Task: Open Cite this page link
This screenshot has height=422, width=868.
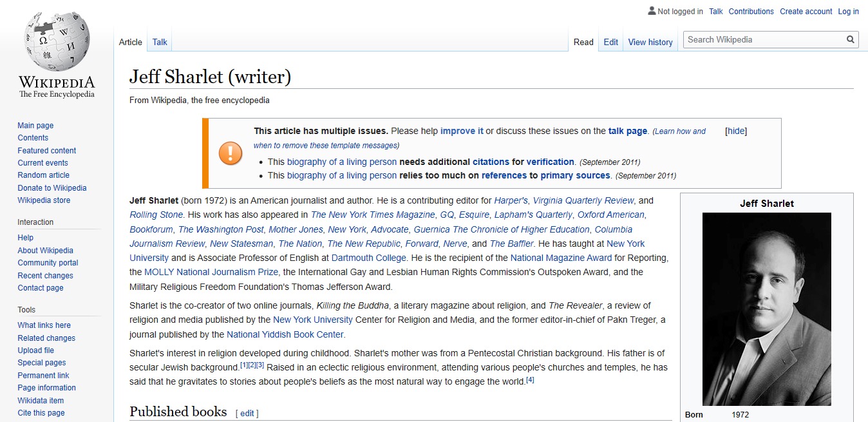Action: pos(41,413)
